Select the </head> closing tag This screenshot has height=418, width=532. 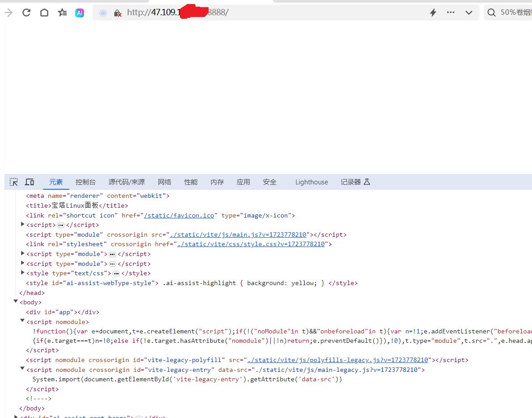coord(32,293)
